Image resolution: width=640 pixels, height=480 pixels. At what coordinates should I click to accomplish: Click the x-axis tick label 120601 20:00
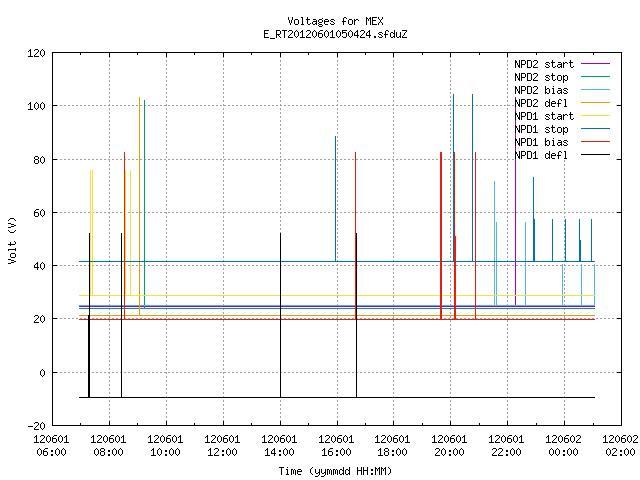tap(449, 446)
